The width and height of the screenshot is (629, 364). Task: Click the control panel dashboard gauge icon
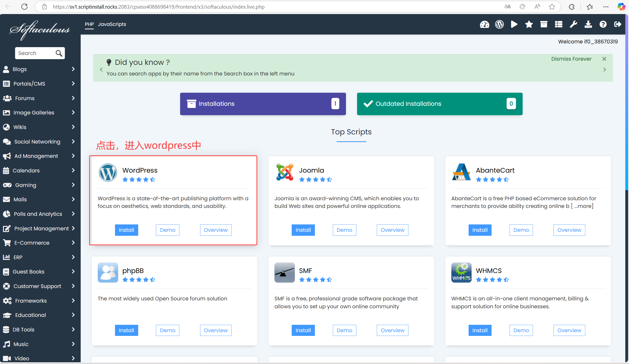tap(484, 24)
